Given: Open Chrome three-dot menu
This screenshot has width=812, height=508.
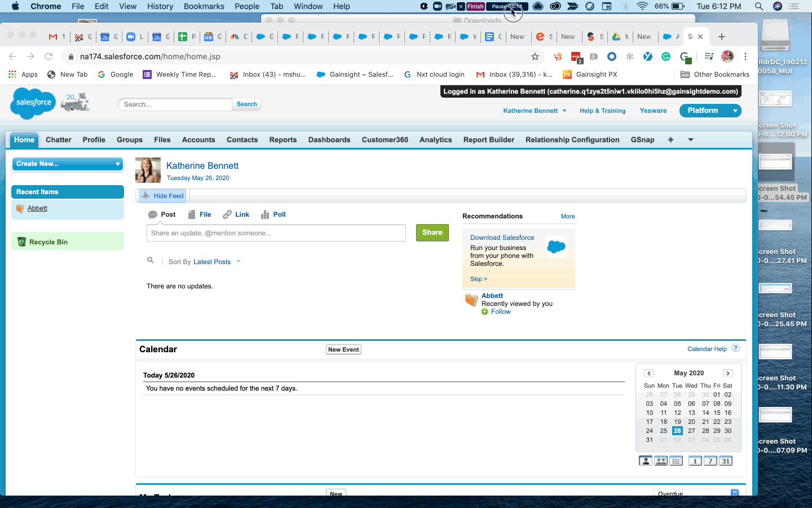Looking at the screenshot, I should (x=745, y=56).
